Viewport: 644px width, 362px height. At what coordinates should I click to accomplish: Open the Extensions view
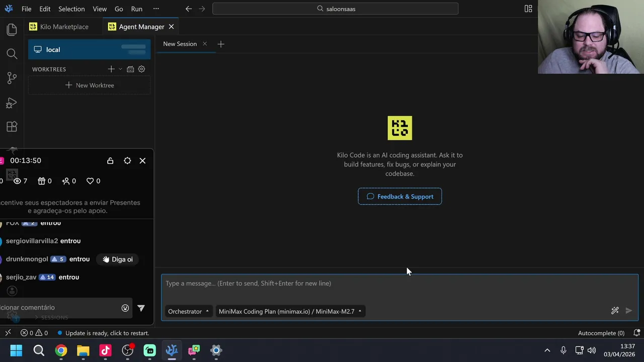coord(12,127)
